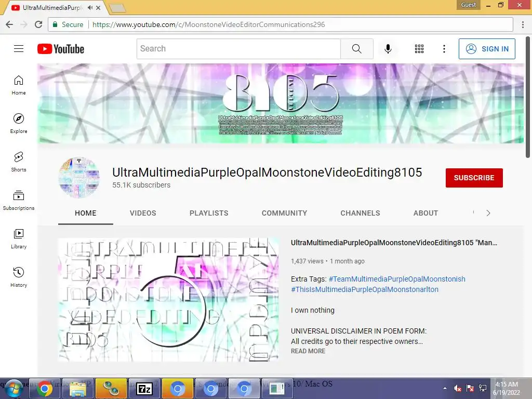Click the Windows Start orb
The width and height of the screenshot is (532, 399).
[x=14, y=389]
